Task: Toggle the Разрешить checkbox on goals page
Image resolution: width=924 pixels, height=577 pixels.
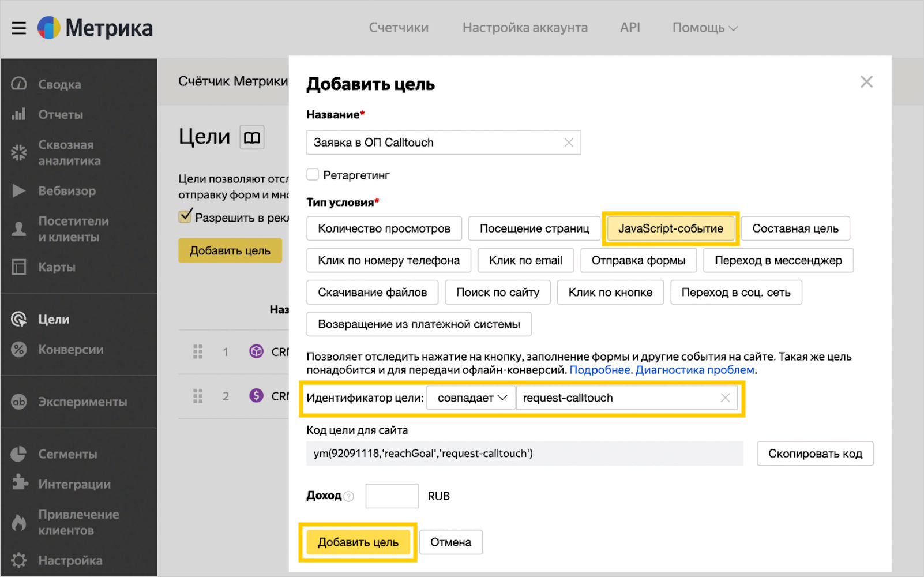Action: (185, 216)
